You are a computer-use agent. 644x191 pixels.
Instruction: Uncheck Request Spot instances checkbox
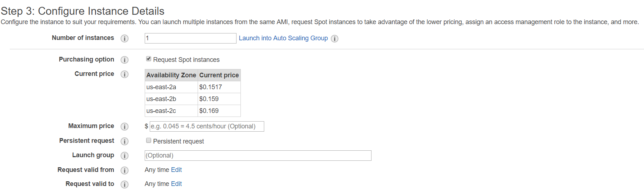tap(148, 59)
